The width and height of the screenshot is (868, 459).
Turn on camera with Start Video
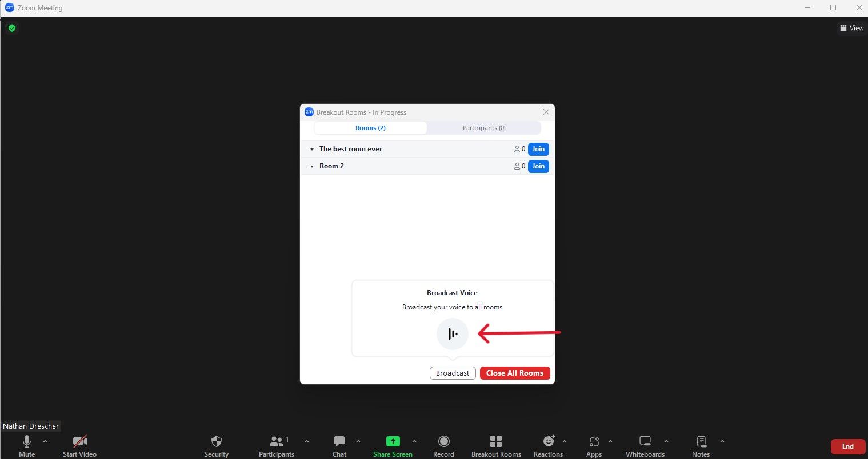(x=79, y=441)
